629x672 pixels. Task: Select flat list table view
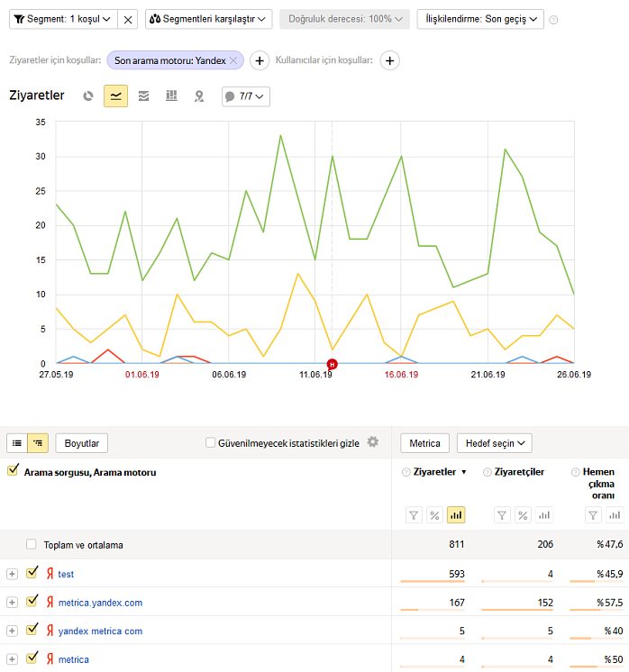[x=17, y=443]
